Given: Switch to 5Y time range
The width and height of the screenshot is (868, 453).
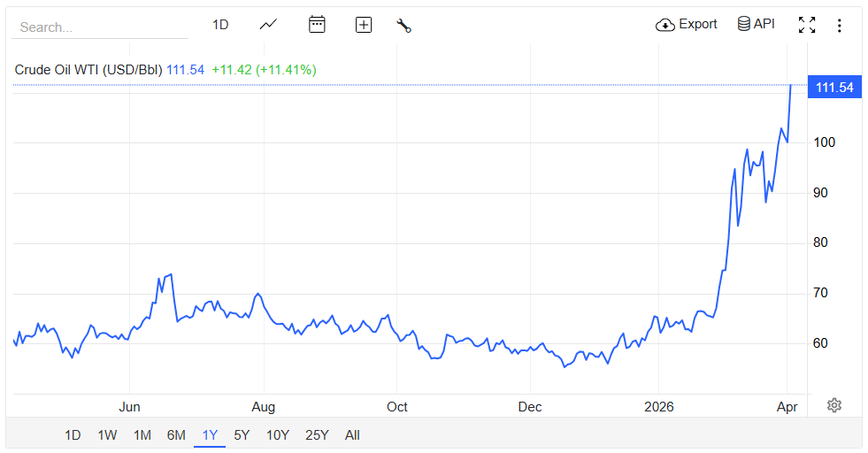Looking at the screenshot, I should [242, 434].
